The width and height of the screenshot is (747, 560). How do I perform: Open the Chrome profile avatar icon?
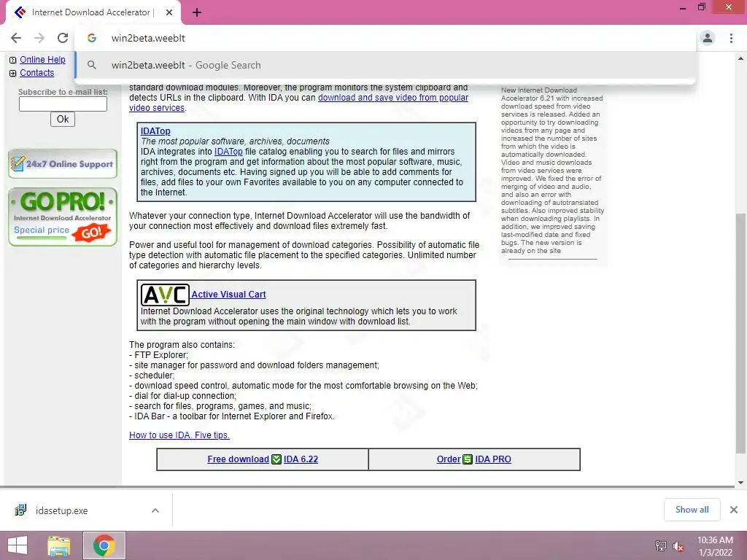708,38
